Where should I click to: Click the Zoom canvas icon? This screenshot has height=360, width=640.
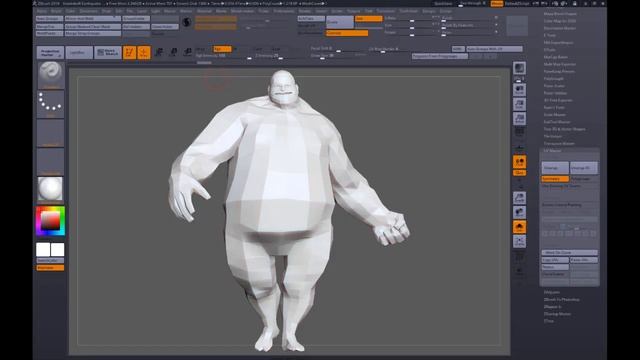(x=519, y=104)
